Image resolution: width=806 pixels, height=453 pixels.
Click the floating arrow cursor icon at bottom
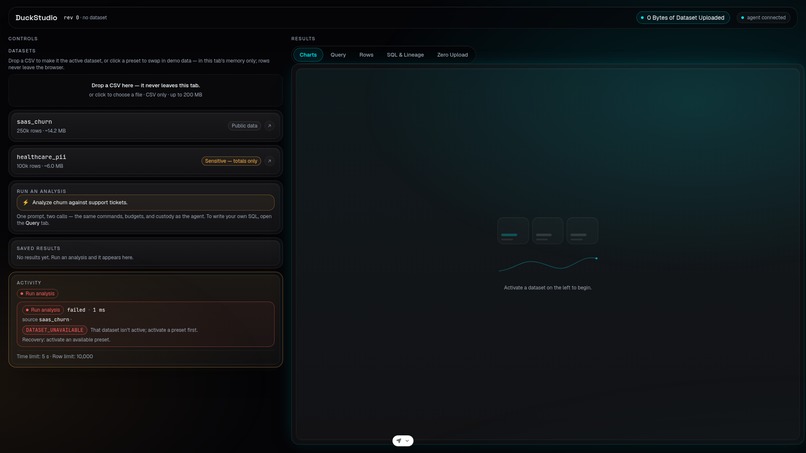tap(399, 441)
